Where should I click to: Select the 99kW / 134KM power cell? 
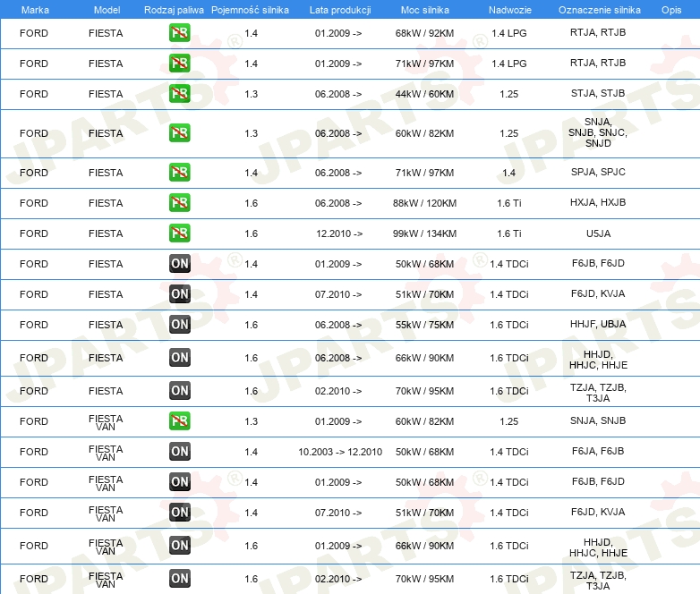point(424,233)
